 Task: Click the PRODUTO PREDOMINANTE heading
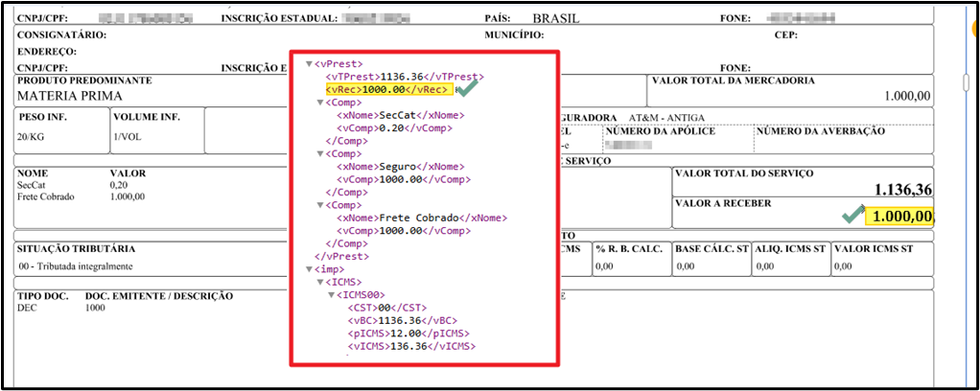84,81
